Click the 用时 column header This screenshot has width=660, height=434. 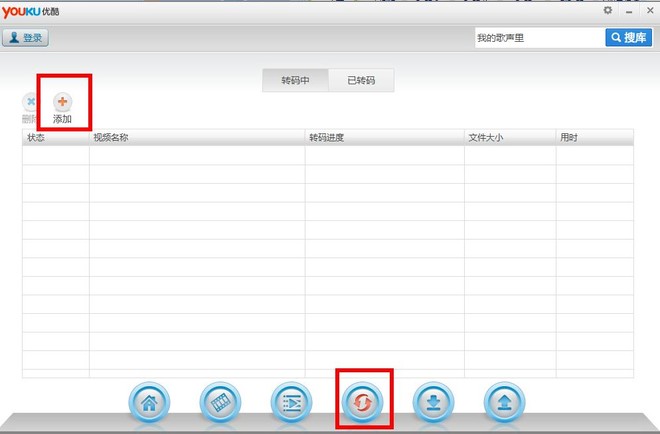[x=594, y=138]
